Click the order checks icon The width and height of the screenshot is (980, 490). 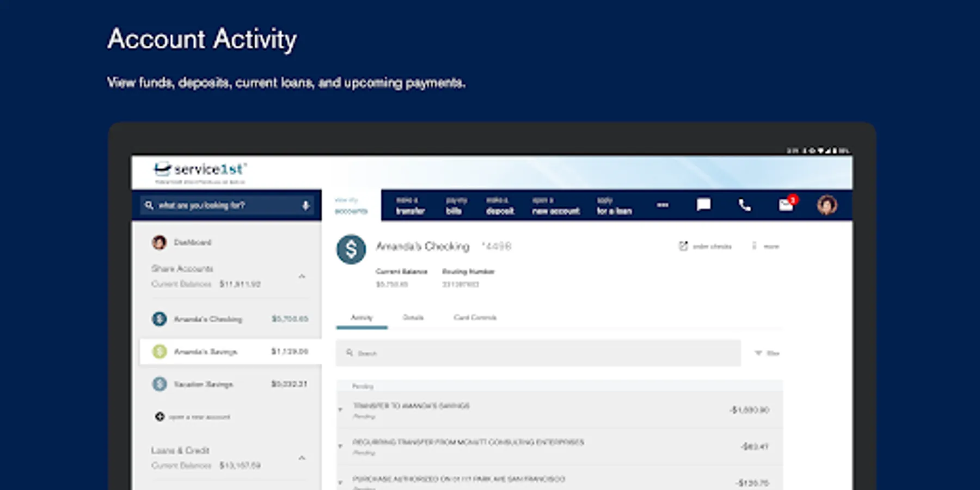pyautogui.click(x=683, y=246)
